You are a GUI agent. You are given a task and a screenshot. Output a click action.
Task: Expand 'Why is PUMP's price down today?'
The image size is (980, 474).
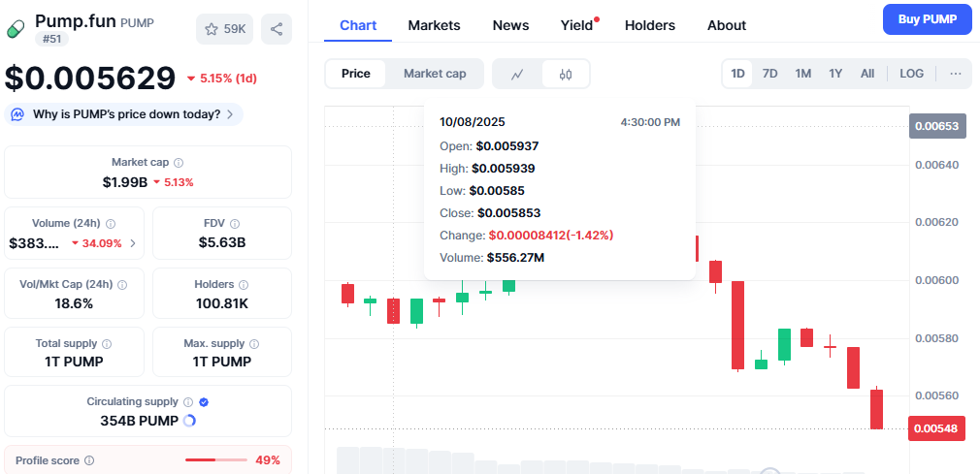click(x=123, y=114)
